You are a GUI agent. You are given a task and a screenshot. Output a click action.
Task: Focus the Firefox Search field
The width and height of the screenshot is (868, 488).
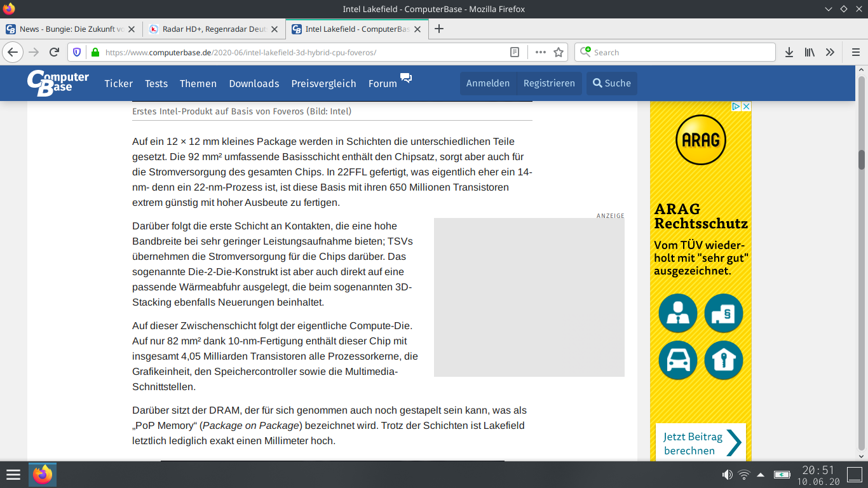pyautogui.click(x=675, y=52)
